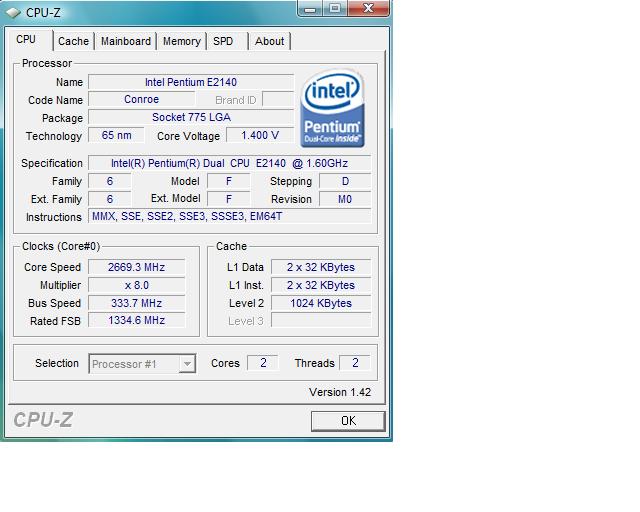Image resolution: width=640 pixels, height=512 pixels.
Task: Click the Stepping value 'D'
Action: pyautogui.click(x=345, y=181)
